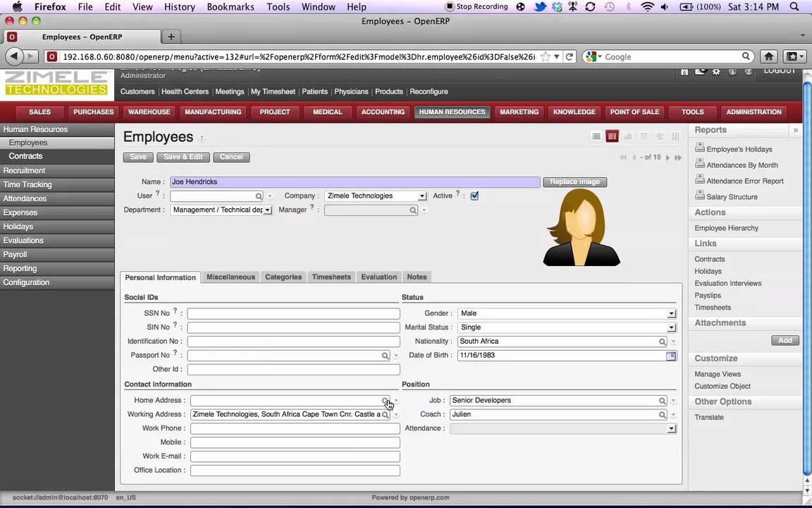Open WAREHOUSE top menu
812x508 pixels.
pos(149,112)
